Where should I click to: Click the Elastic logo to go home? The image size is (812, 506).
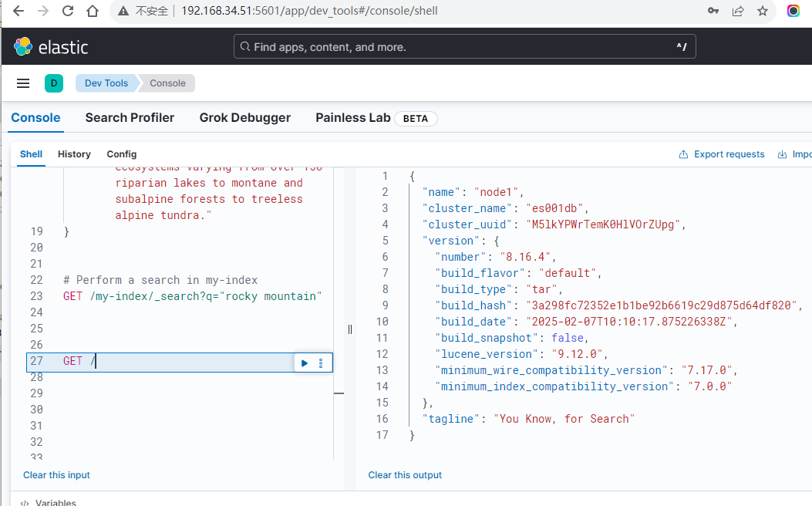(x=51, y=47)
